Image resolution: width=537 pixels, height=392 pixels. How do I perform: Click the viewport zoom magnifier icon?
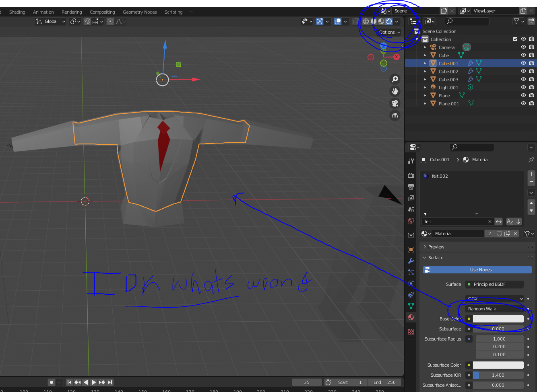coord(395,79)
